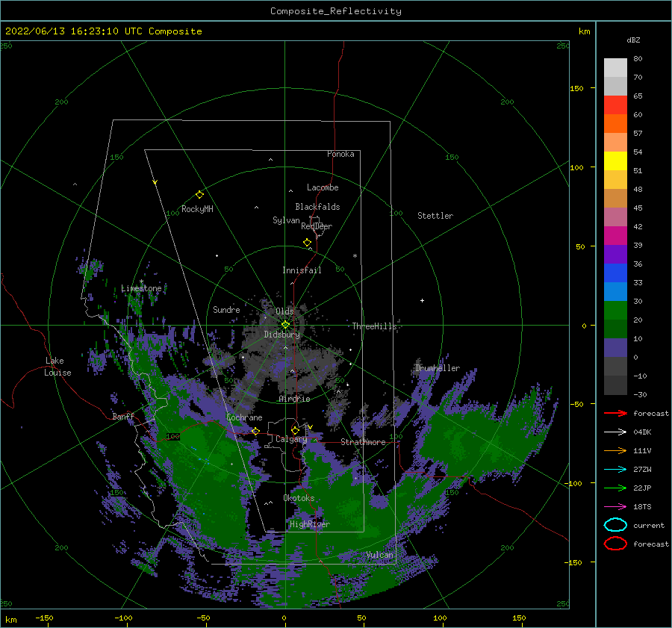Screen dimensions: 672x628
Task: Click the red 65 dBZ color swatch
Action: (615, 105)
